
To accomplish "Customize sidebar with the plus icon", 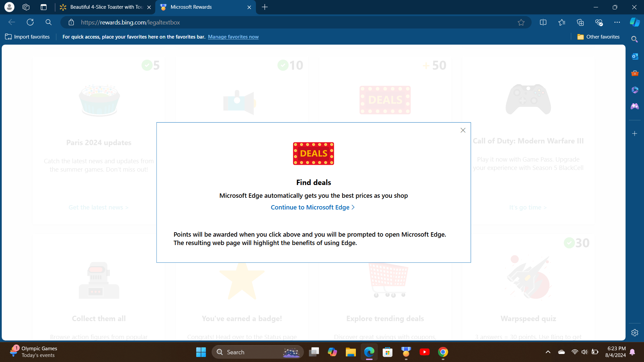I will 635,133.
